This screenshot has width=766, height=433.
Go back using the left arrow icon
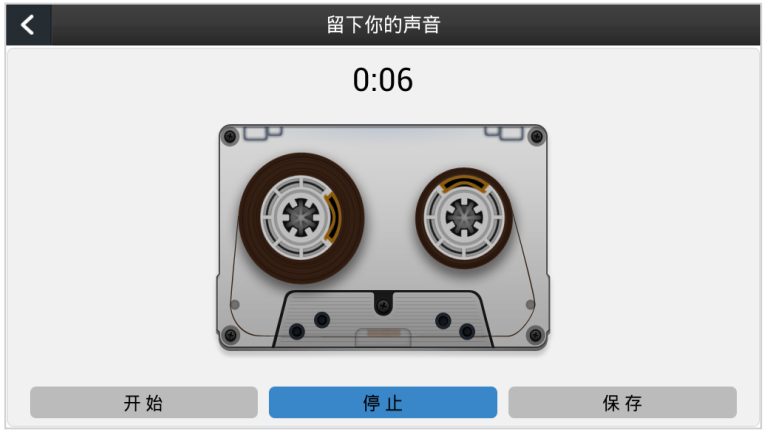click(x=28, y=25)
